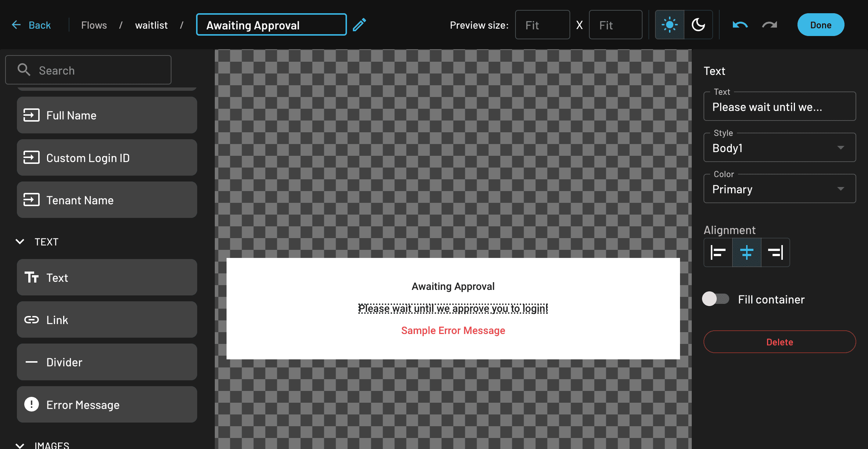Enable dark mode preview with the moon icon

coord(698,25)
